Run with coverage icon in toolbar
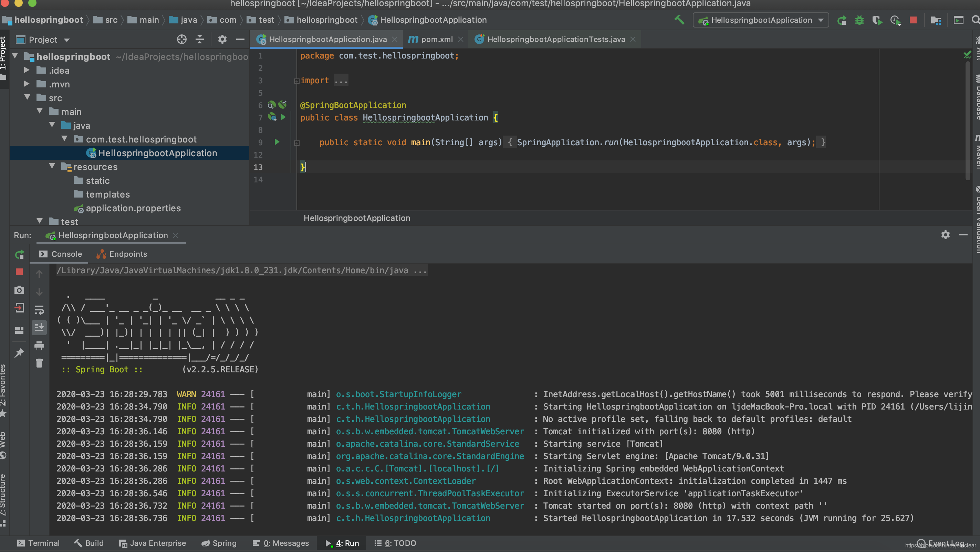The height and width of the screenshot is (552, 980). click(x=877, y=20)
